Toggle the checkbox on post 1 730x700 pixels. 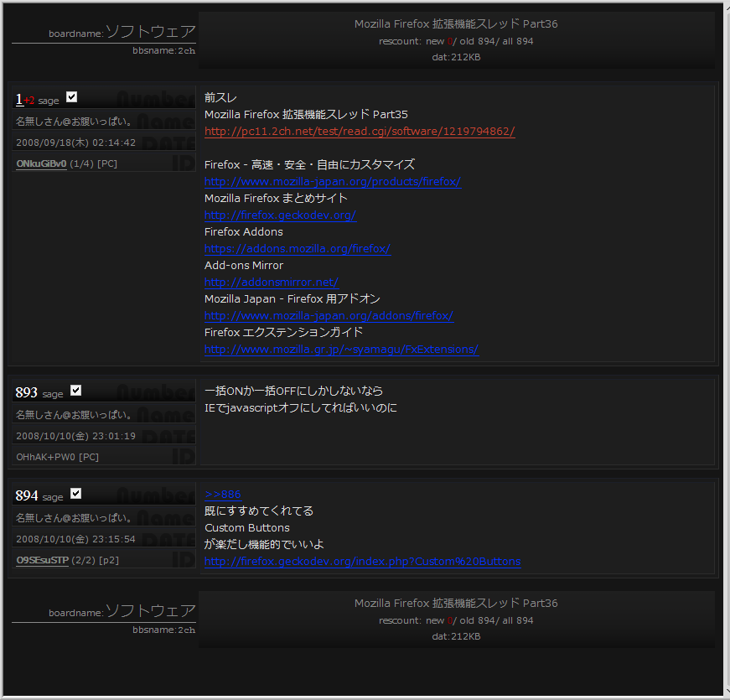click(x=71, y=97)
